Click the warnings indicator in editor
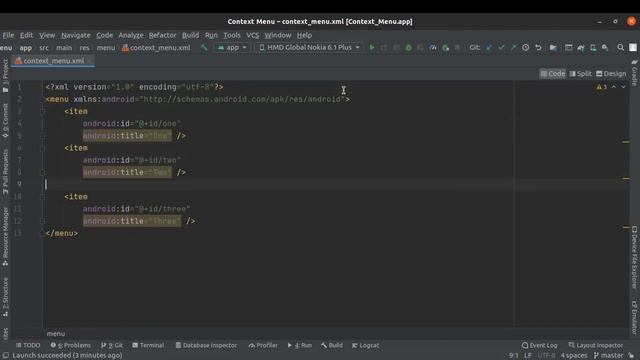 (x=602, y=87)
